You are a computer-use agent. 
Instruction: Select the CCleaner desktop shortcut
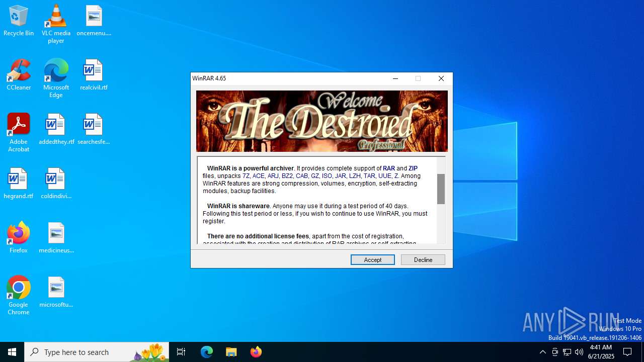click(x=19, y=75)
